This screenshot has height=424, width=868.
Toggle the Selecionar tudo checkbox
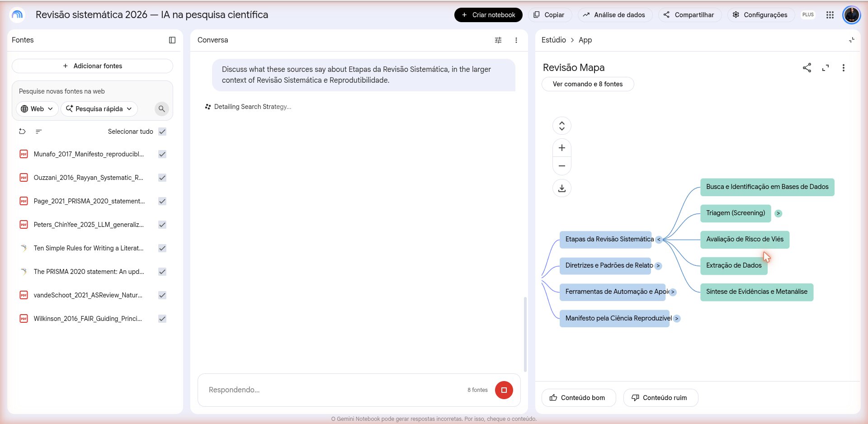(162, 132)
